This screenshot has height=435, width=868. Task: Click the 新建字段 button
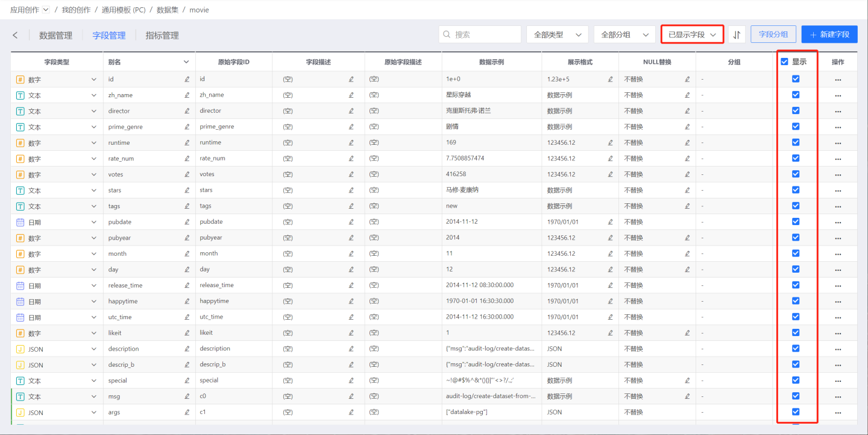(829, 34)
